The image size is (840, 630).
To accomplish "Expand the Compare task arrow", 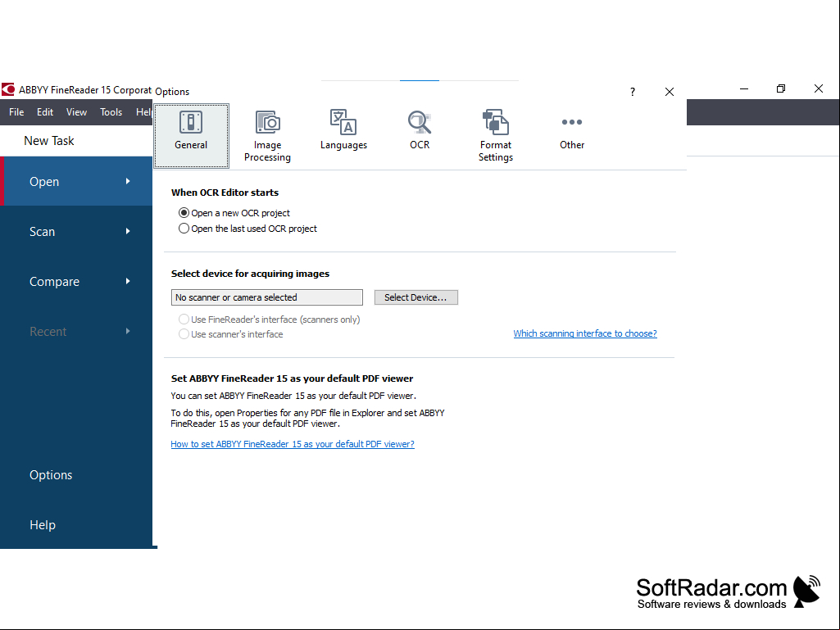I will tap(128, 281).
